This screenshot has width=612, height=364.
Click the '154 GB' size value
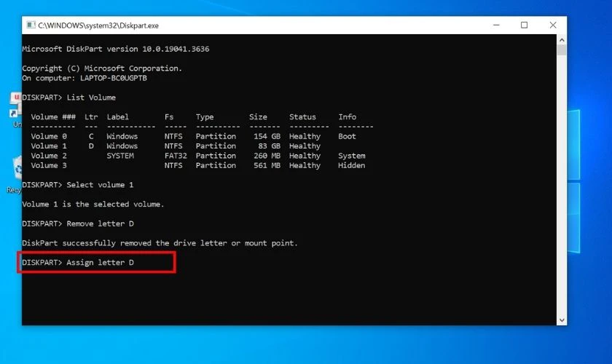(x=267, y=137)
